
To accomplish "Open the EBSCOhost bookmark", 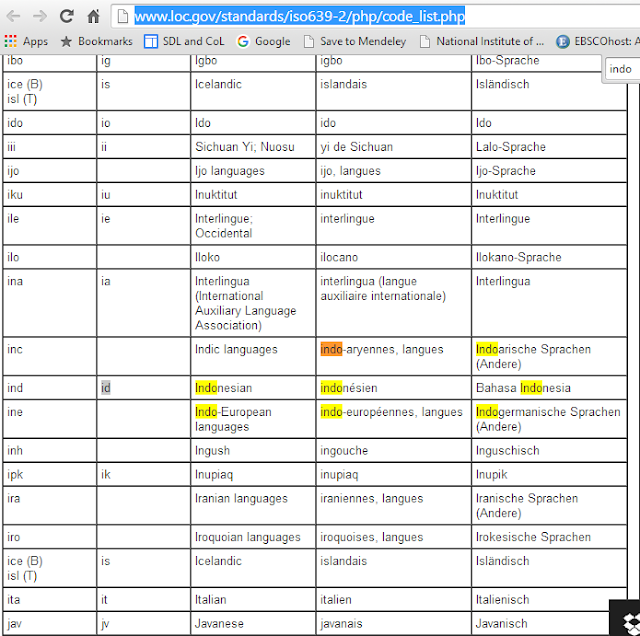I will click(598, 41).
